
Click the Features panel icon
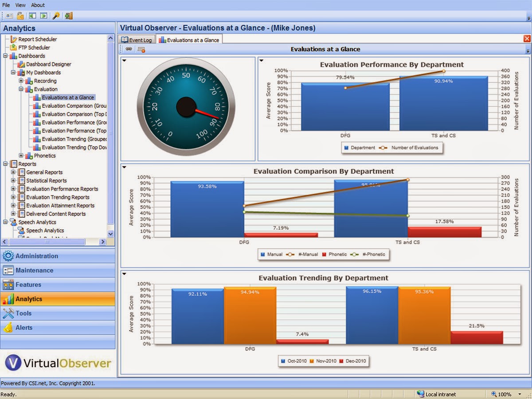coord(8,285)
